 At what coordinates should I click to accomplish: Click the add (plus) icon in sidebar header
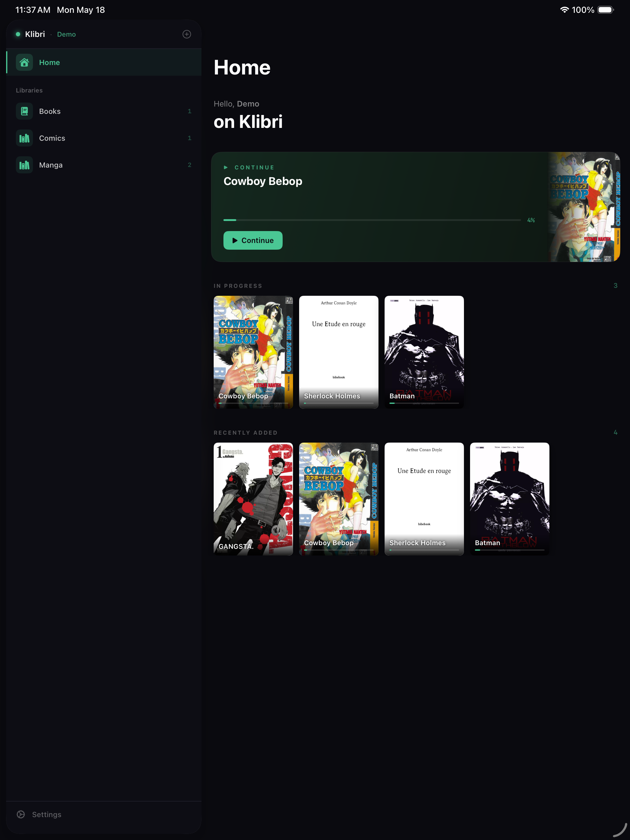tap(186, 34)
